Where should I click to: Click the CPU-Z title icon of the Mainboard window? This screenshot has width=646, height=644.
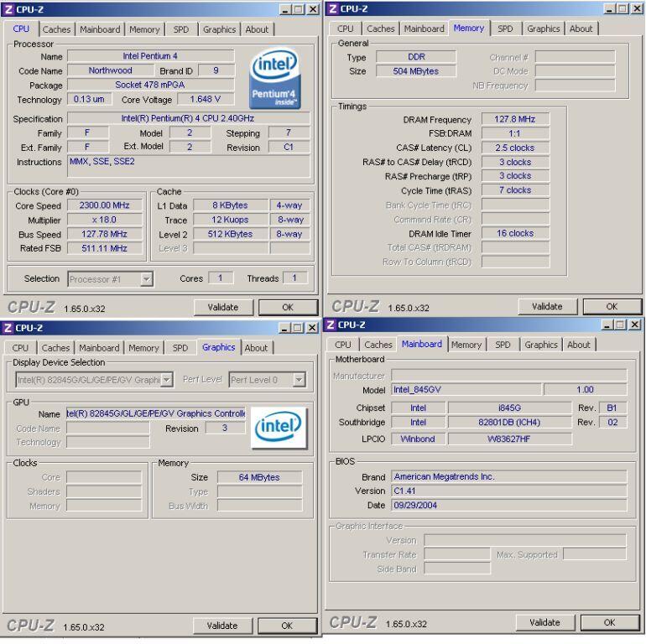pyautogui.click(x=331, y=325)
